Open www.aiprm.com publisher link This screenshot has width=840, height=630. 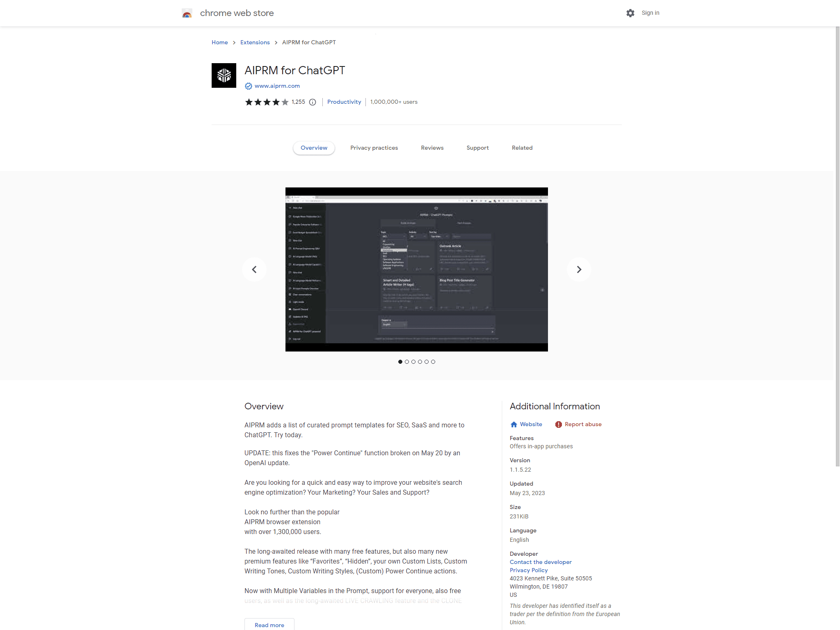point(277,86)
